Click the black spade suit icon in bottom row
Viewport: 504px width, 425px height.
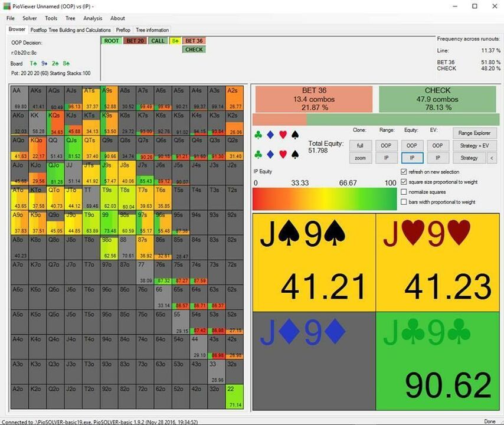(x=295, y=155)
